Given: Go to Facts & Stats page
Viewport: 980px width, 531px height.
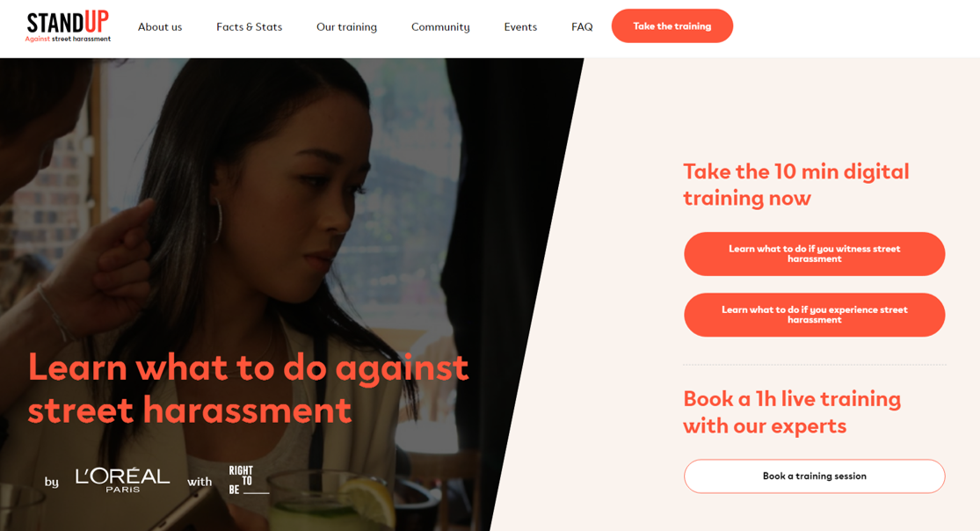Looking at the screenshot, I should click(x=250, y=27).
